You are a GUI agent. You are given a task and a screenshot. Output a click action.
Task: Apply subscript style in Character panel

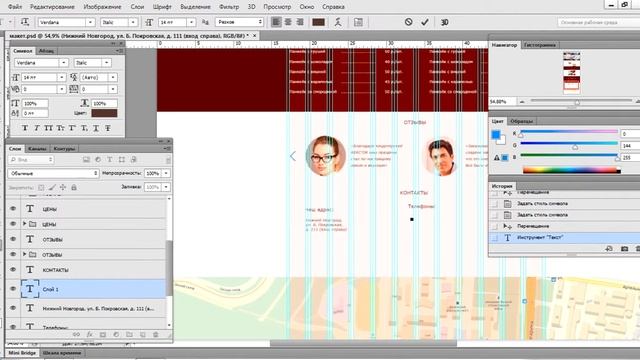pyautogui.click(x=84, y=128)
